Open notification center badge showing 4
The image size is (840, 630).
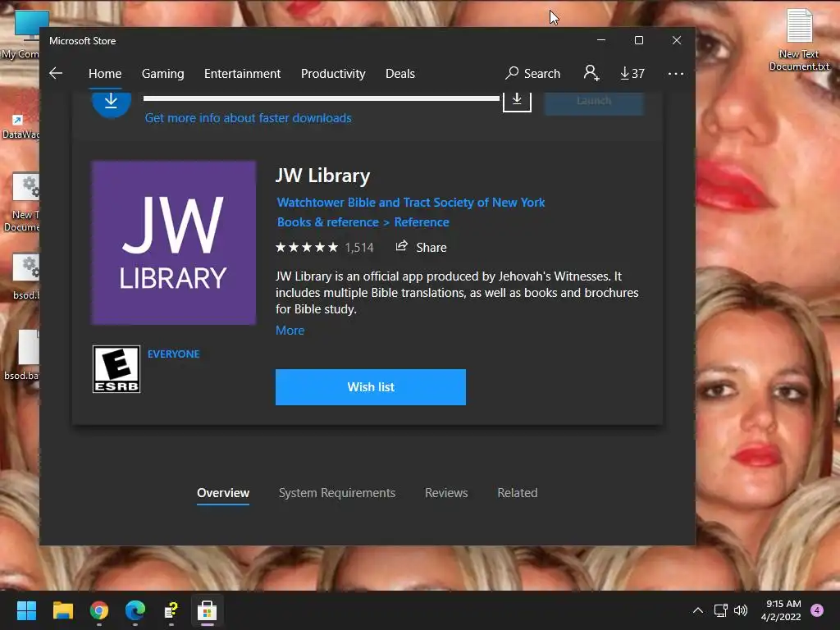click(x=817, y=610)
